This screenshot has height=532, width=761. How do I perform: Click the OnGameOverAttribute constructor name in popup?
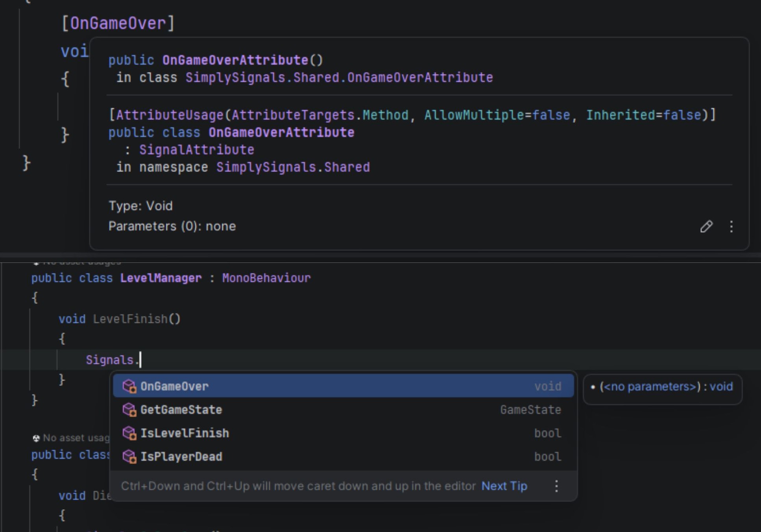(235, 60)
